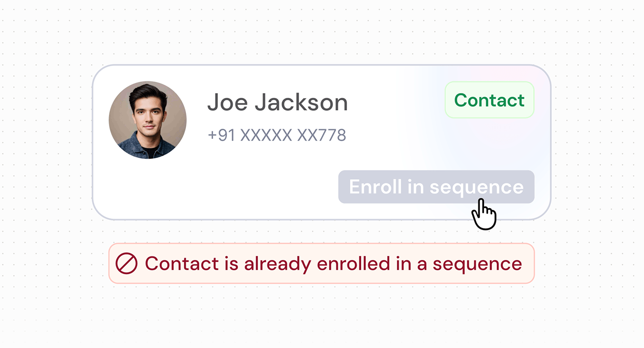Screen dimensions: 644x348
Task: Click the hand pointer cursor icon
Action: click(x=483, y=215)
